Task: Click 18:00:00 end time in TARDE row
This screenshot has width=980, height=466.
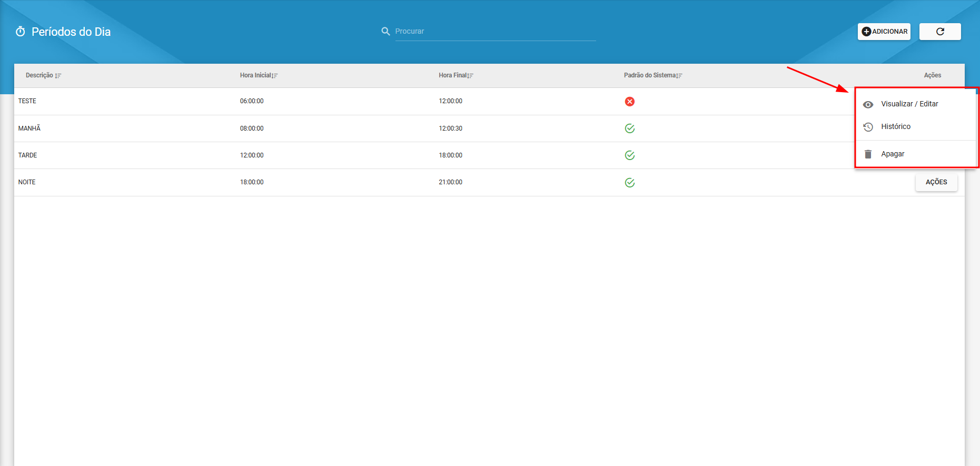Action: coord(450,155)
